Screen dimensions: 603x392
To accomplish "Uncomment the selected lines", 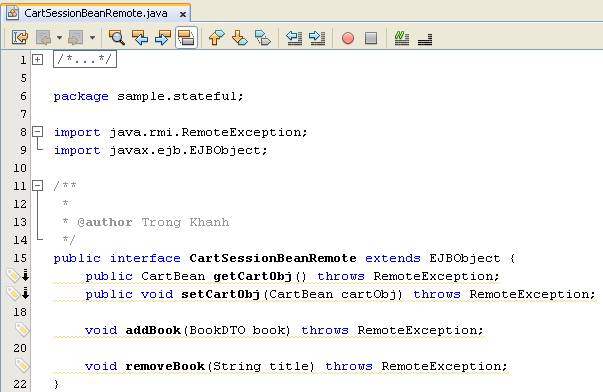I will point(425,38).
